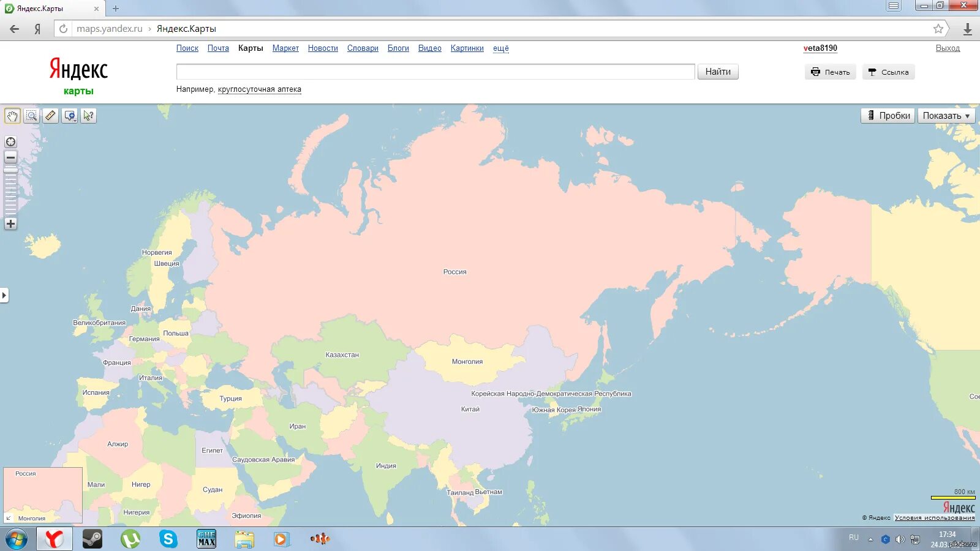
Task: Click the volume speaker tray icon
Action: click(x=900, y=539)
